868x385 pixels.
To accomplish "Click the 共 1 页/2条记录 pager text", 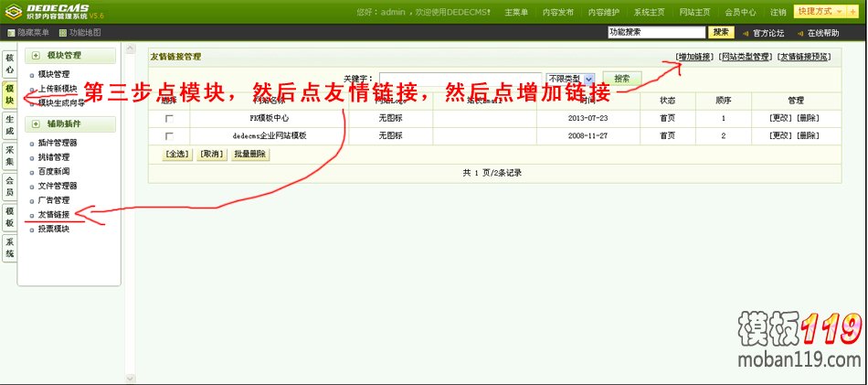I will coord(492,173).
